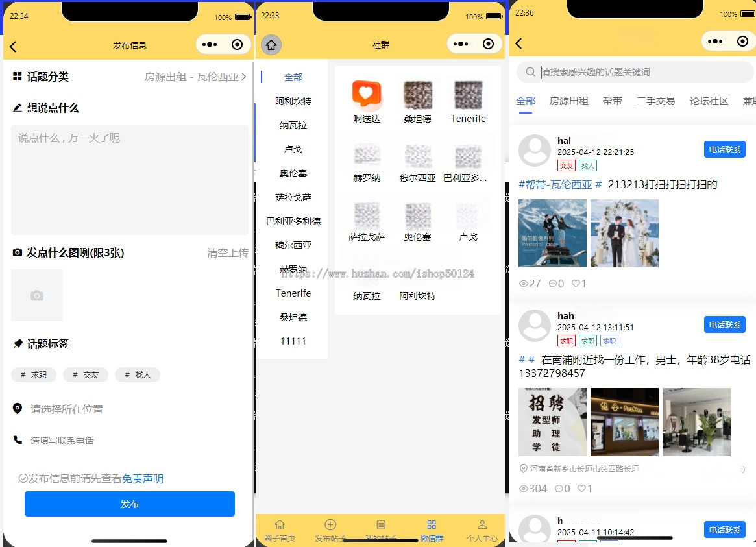The width and height of the screenshot is (756, 547).
Task: Click the search magnifier icon
Action: (x=530, y=72)
